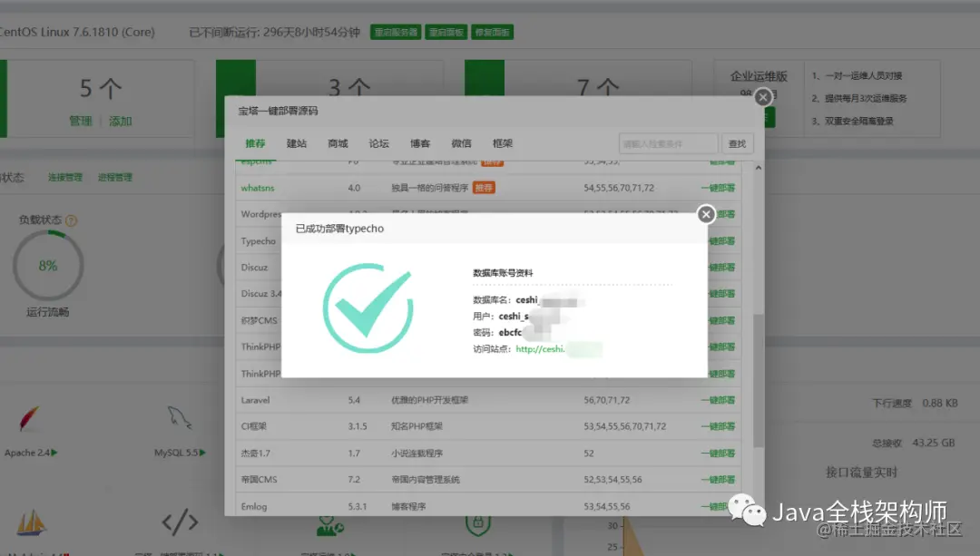Screen dimensions: 980x556
Task: Switch to the 推荐 tab
Action: pos(255,143)
